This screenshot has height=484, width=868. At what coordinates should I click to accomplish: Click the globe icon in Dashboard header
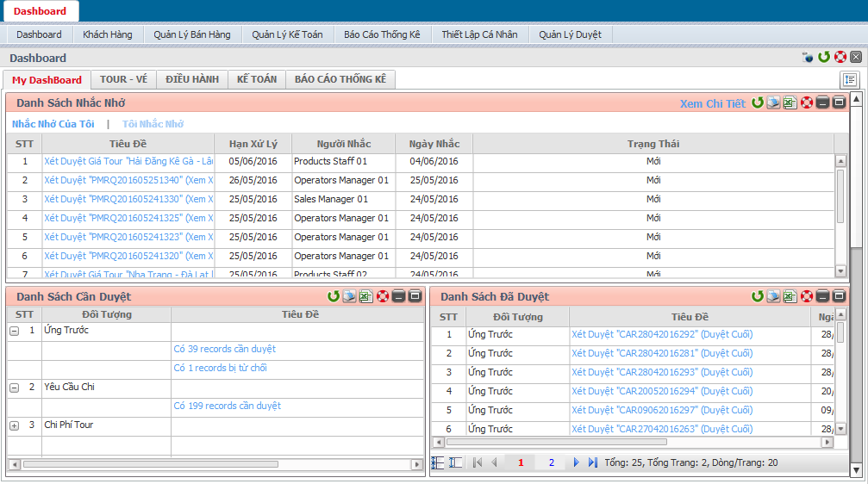[x=808, y=58]
